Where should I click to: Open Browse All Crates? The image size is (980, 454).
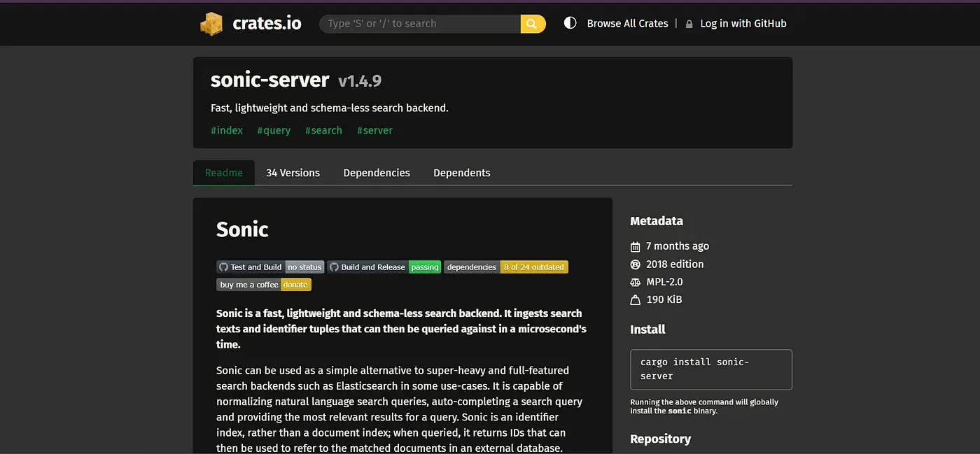click(x=627, y=24)
